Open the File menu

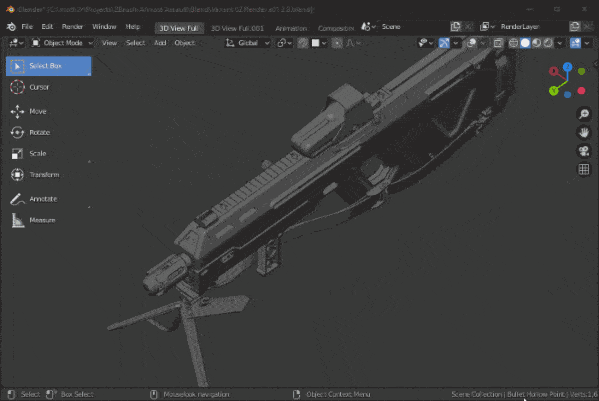pyautogui.click(x=27, y=27)
